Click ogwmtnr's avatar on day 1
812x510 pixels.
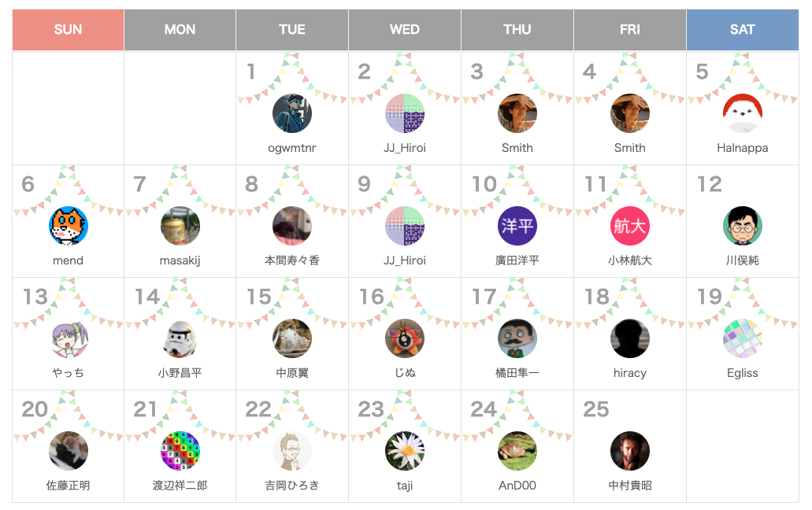(x=292, y=113)
